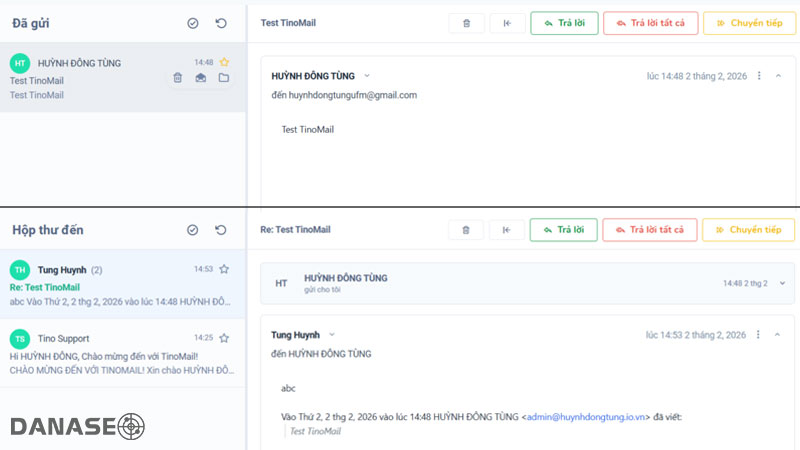Select-all checkmark icon in Hộp thư đến header
The image size is (800, 450).
pyautogui.click(x=192, y=230)
